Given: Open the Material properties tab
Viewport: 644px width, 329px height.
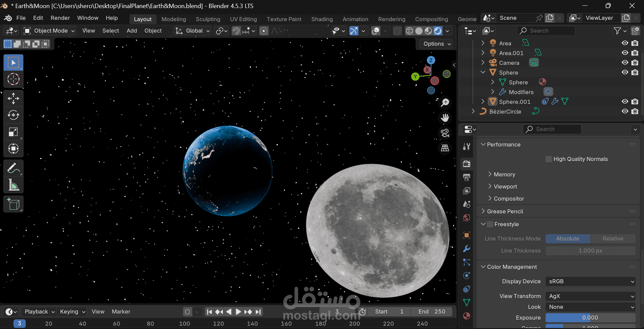Looking at the screenshot, I should pos(467,316).
